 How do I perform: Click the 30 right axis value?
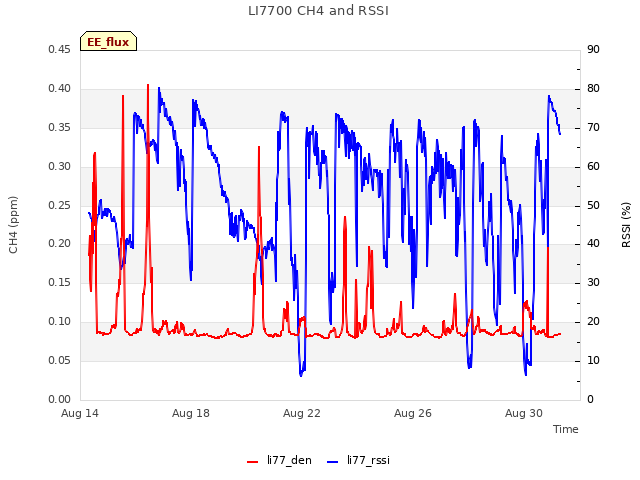coord(593,282)
